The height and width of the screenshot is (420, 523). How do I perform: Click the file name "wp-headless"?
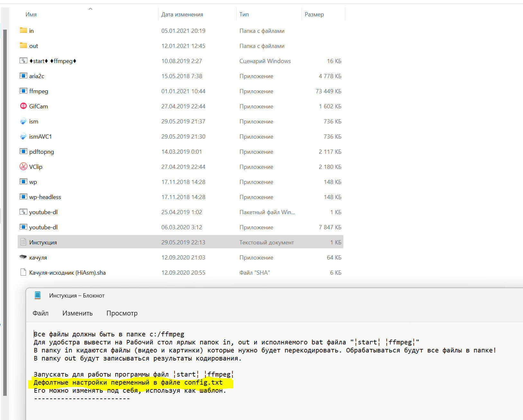pyautogui.click(x=45, y=197)
